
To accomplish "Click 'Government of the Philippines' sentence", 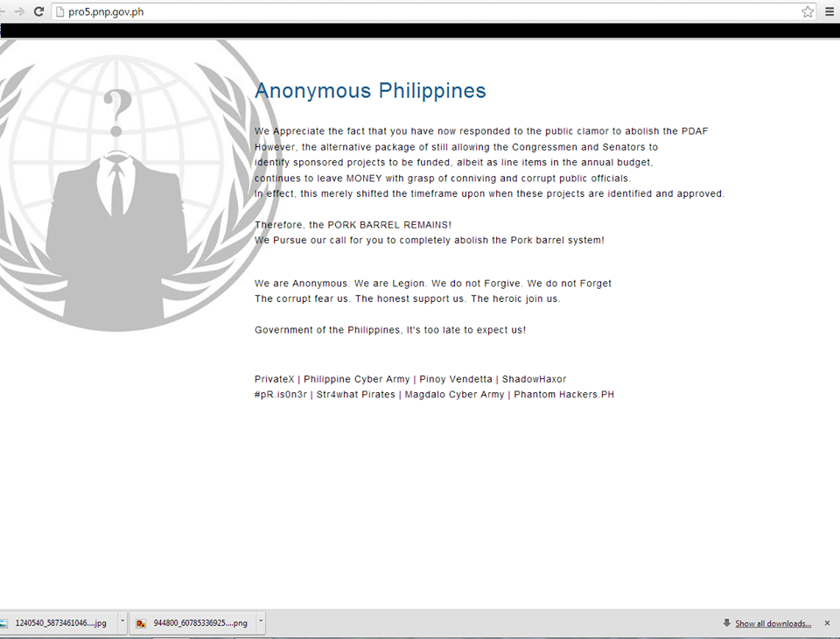I will coord(390,330).
